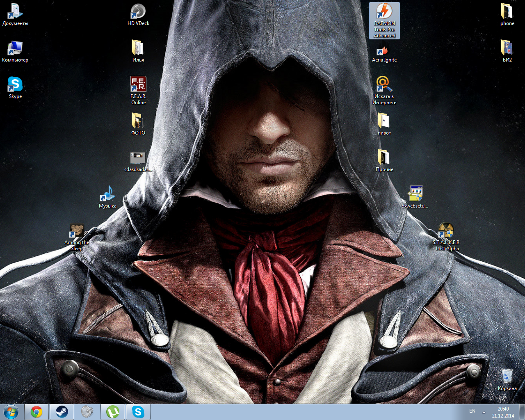Screen dimensions: 525x420
Task: Open the phone folder
Action: (x=507, y=15)
